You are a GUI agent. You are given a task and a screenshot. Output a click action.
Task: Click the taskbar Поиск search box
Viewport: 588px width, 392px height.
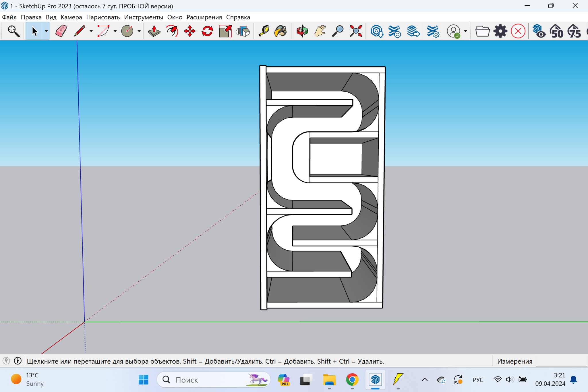pyautogui.click(x=213, y=380)
